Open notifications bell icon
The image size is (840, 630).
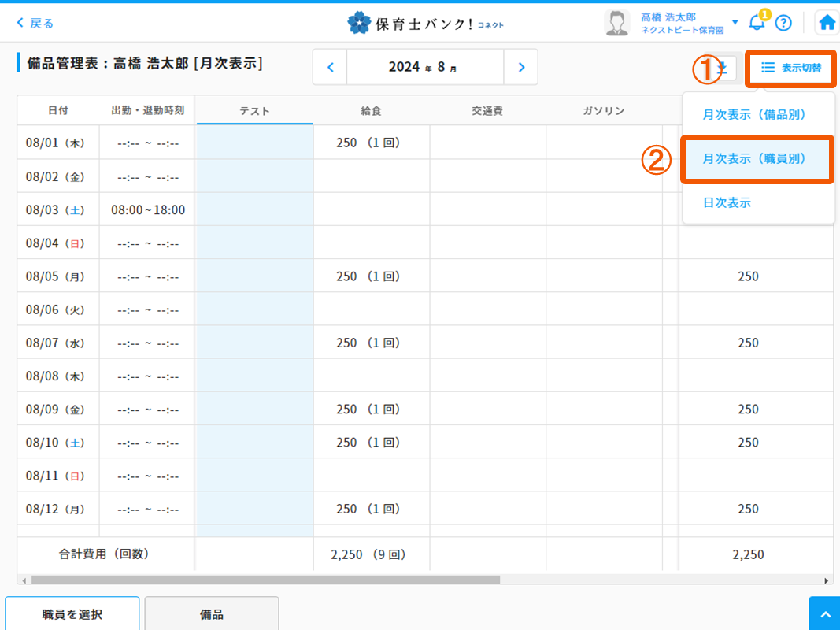[x=757, y=22]
